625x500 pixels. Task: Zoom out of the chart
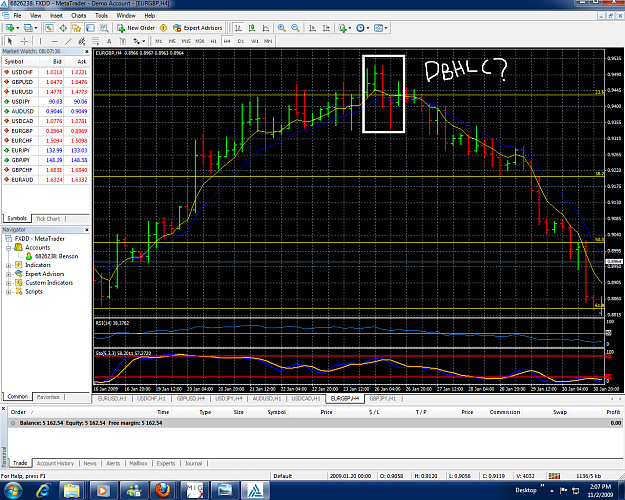click(295, 28)
